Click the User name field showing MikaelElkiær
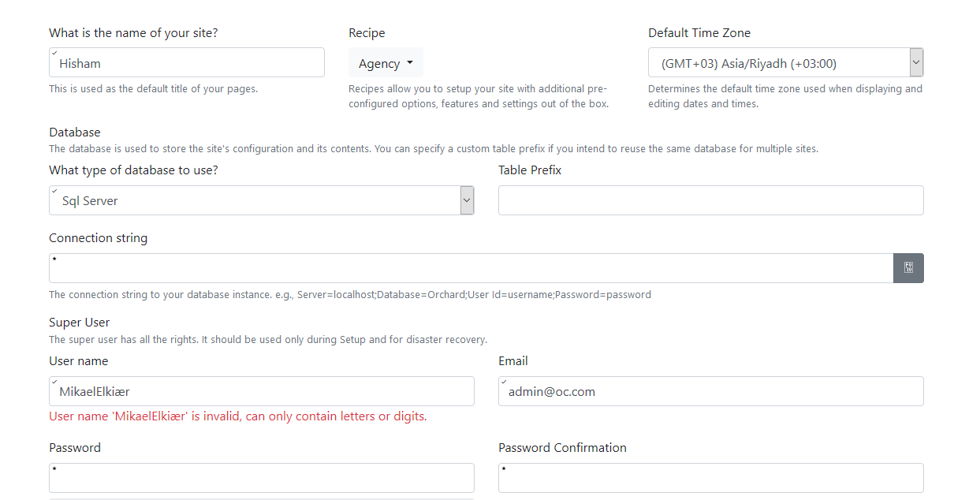 261,391
